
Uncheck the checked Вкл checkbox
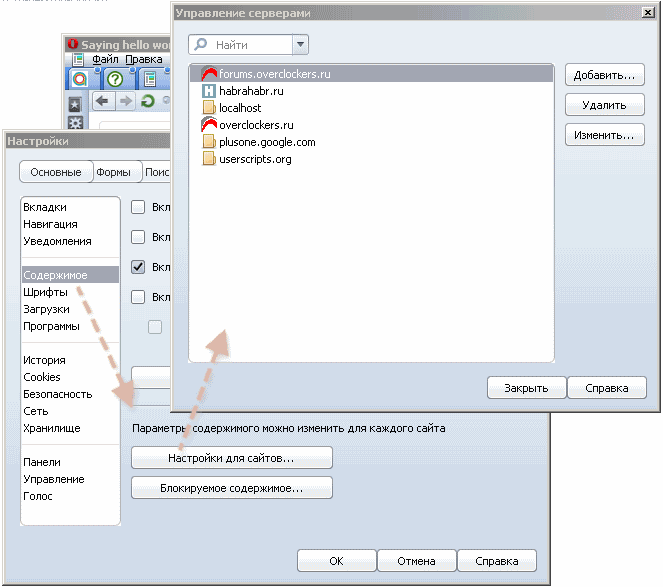tap(138, 267)
